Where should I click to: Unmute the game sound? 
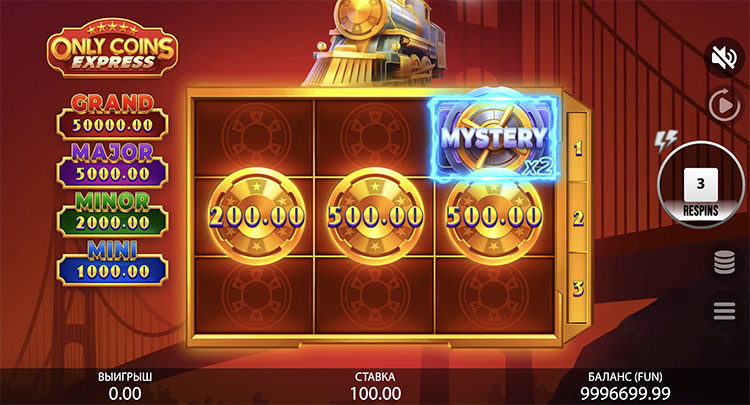pyautogui.click(x=724, y=58)
